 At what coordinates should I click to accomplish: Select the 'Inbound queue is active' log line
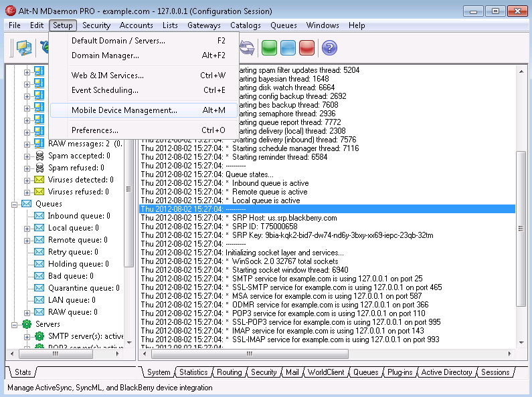click(x=327, y=183)
